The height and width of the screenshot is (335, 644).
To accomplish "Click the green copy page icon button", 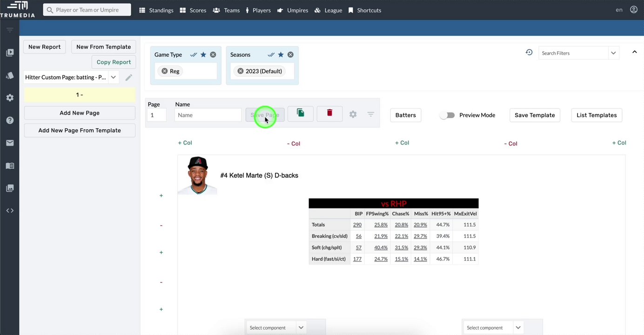I will (301, 114).
